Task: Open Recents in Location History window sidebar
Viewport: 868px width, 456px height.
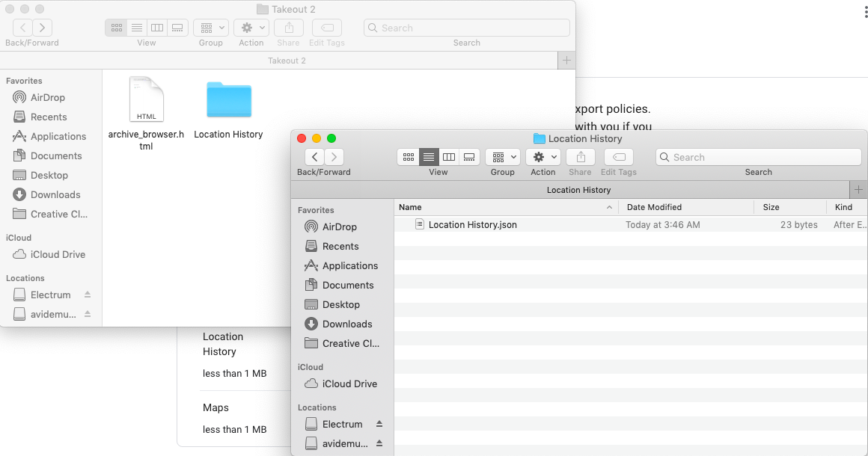Action: pyautogui.click(x=340, y=246)
